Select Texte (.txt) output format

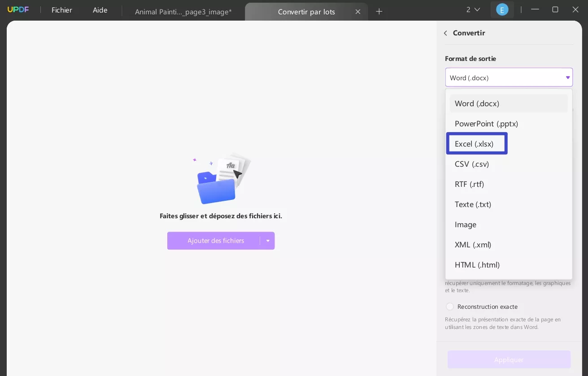click(x=473, y=204)
